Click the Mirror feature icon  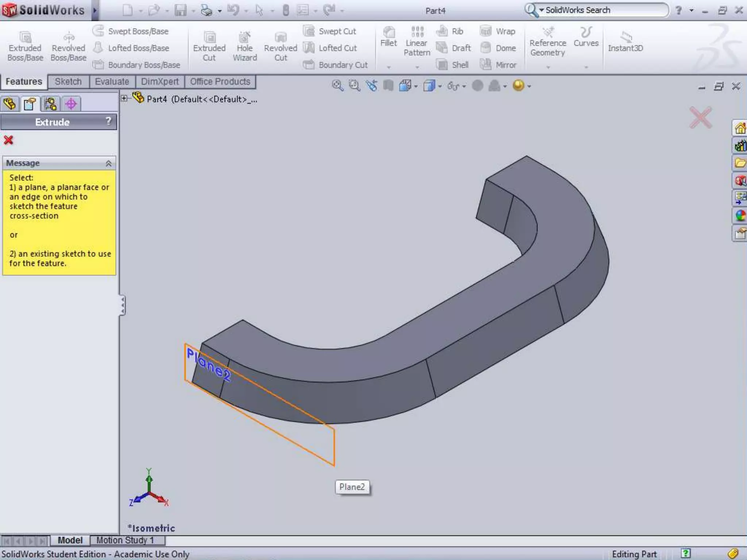coord(486,65)
